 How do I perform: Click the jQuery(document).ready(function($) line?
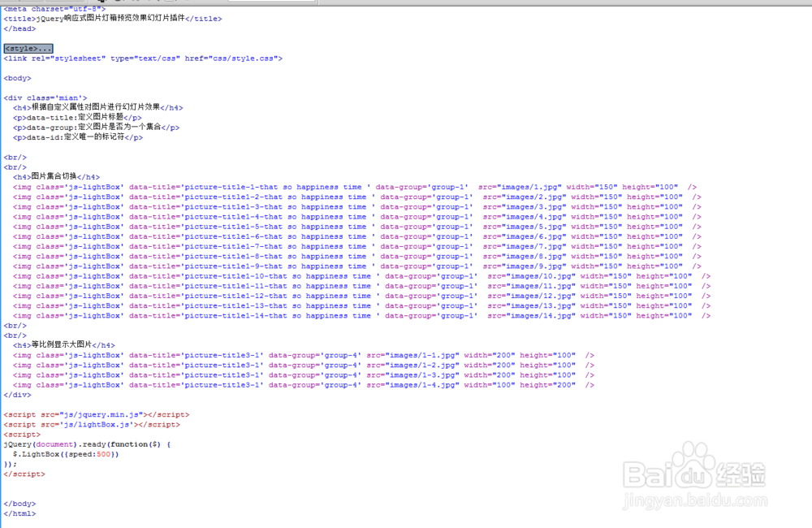(87, 444)
